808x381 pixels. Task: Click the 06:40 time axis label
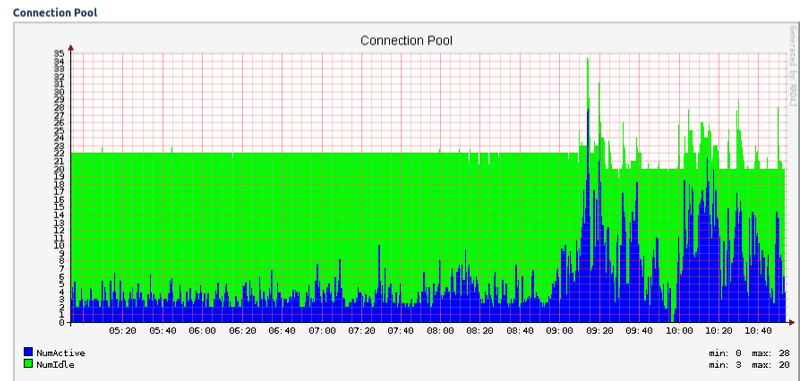282,330
